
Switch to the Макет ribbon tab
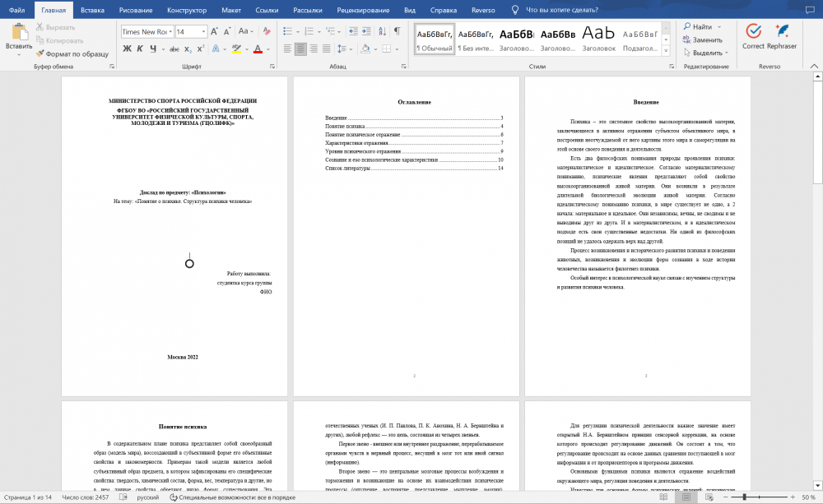click(x=231, y=10)
